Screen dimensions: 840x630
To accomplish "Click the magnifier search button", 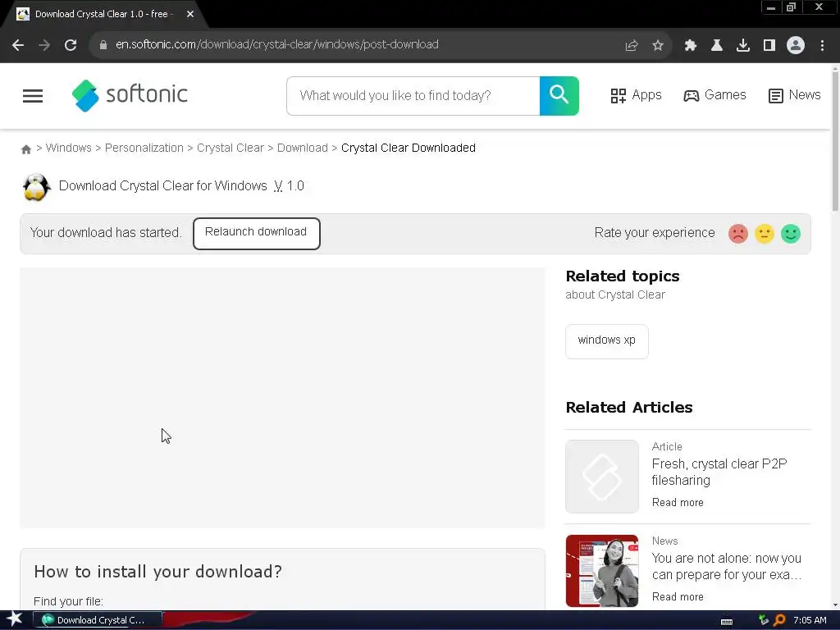I will pos(559,96).
